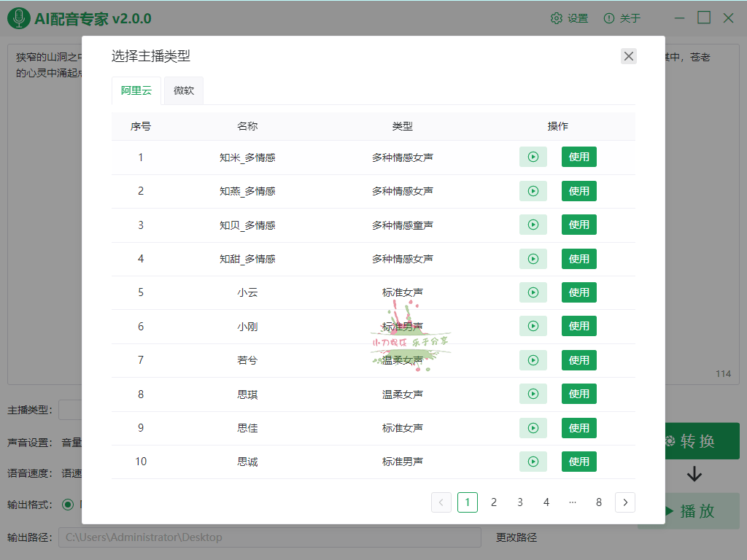Use the 知甜_多情感 voice

(578, 259)
